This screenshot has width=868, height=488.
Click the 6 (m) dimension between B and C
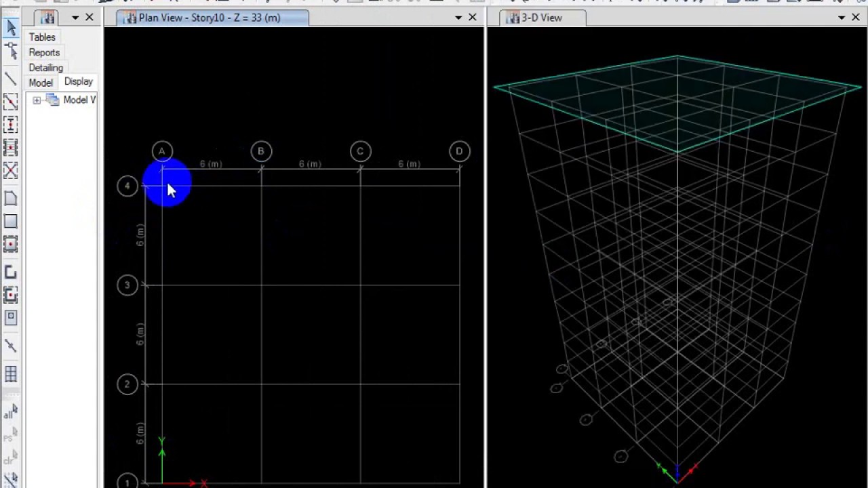pos(310,164)
